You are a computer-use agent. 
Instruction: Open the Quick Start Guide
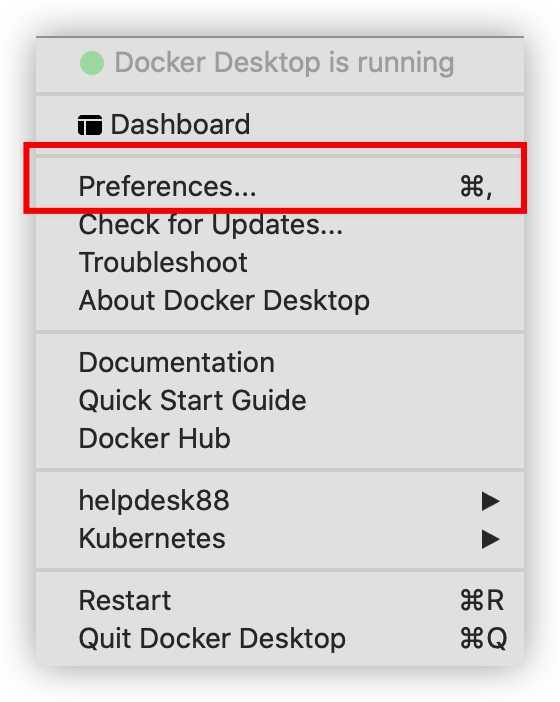click(280, 400)
